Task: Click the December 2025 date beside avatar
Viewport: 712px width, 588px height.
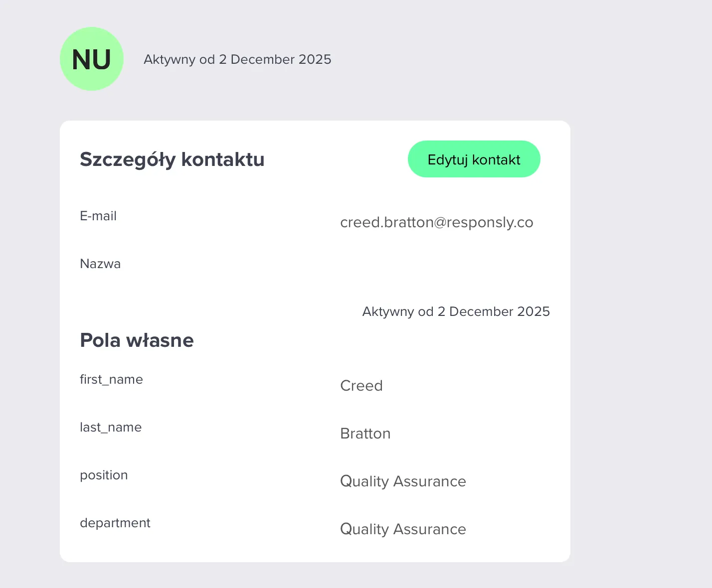Action: pyautogui.click(x=281, y=59)
